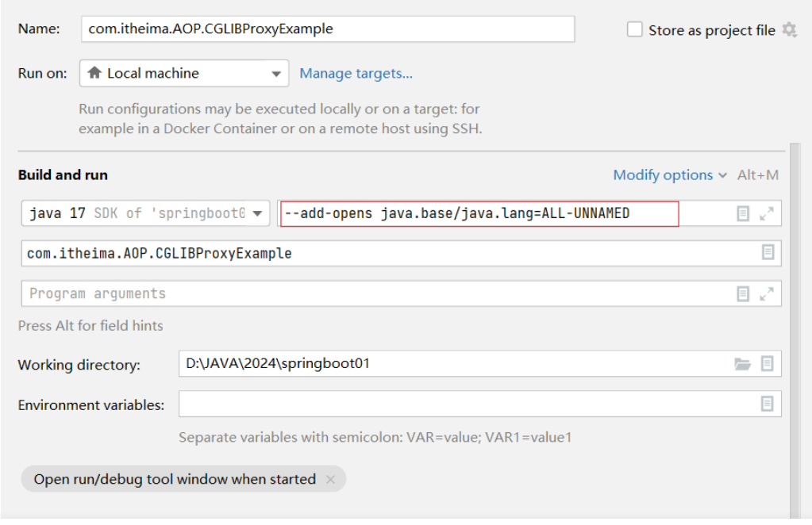The image size is (812, 525).
Task: Open the 'Manage targets...' link
Action: [356, 73]
